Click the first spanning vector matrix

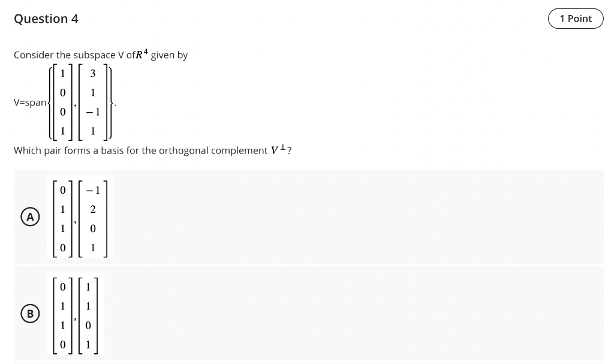pyautogui.click(x=63, y=103)
